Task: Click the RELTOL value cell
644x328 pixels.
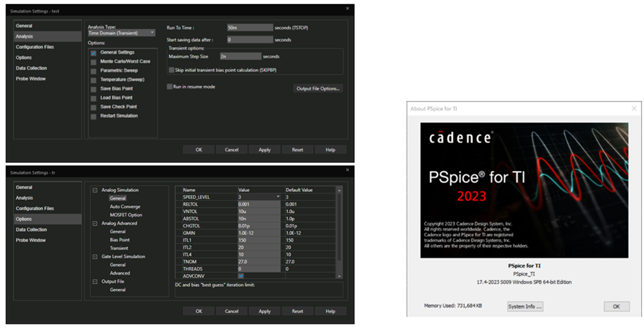Action: [259, 205]
